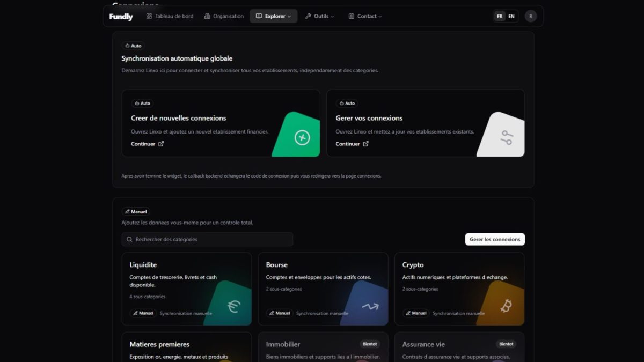Click the Explorer book icon
This screenshot has width=644, height=362.
tap(259, 16)
